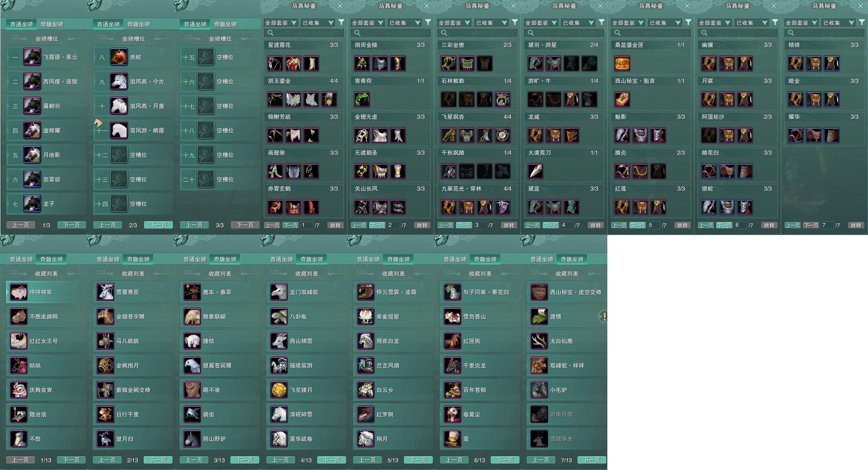Screen dimensions: 868x470
Task: Click search field above 烟雨金陵 set
Action: [x=390, y=33]
